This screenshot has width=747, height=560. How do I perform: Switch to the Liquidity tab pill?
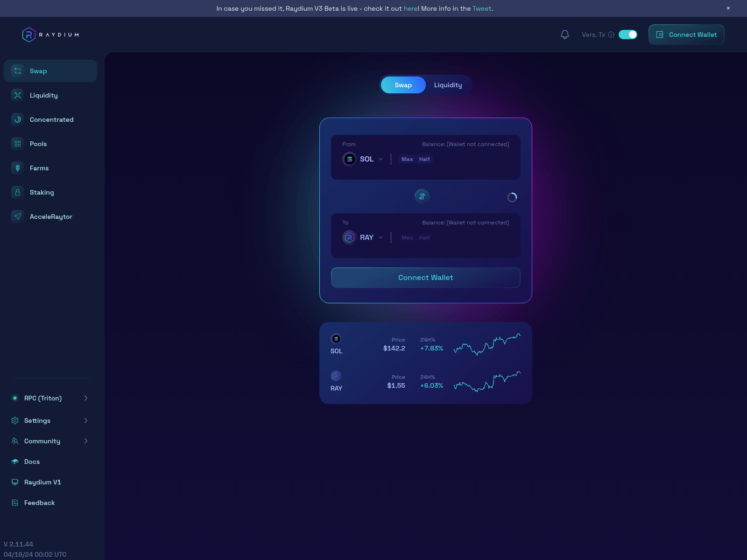click(448, 85)
